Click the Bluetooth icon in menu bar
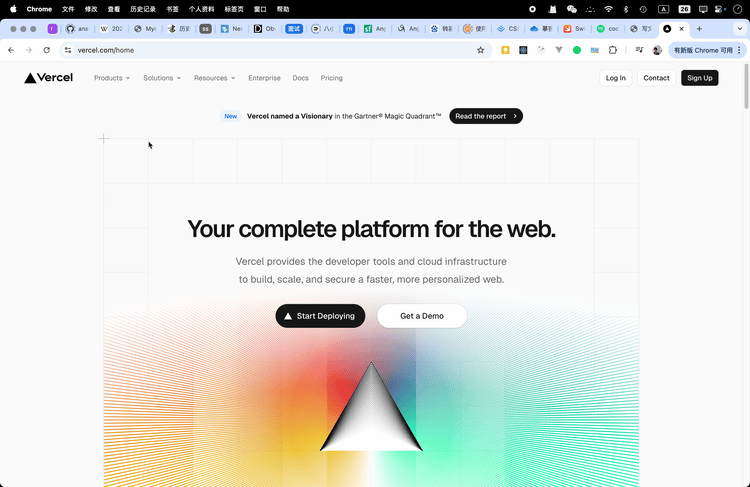Screen dimensions: 750x487 [626, 9]
